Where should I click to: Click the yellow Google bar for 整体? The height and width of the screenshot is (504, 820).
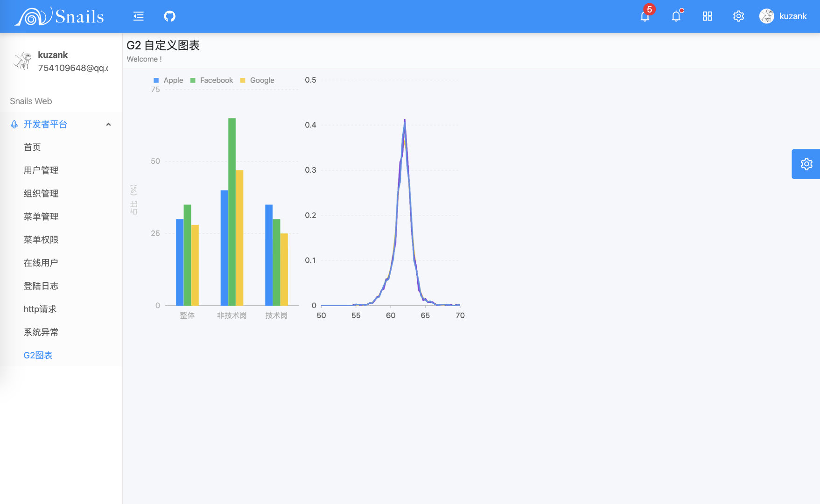(x=195, y=265)
